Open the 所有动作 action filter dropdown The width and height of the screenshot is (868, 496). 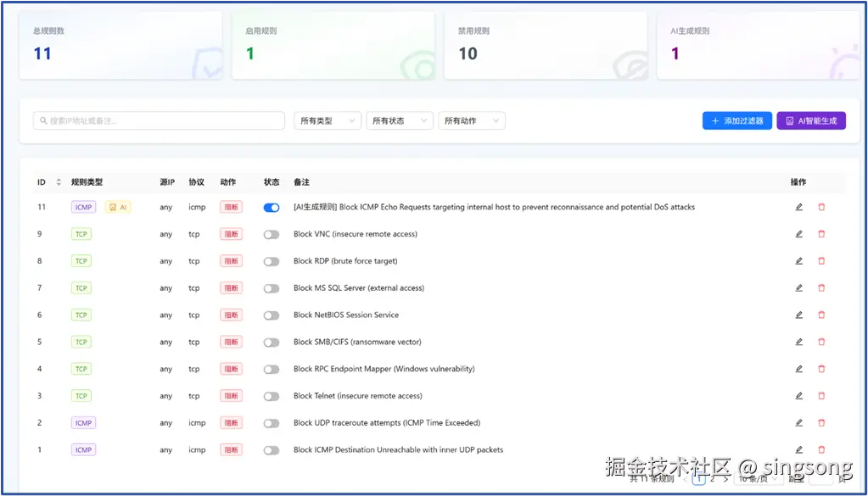(x=471, y=120)
